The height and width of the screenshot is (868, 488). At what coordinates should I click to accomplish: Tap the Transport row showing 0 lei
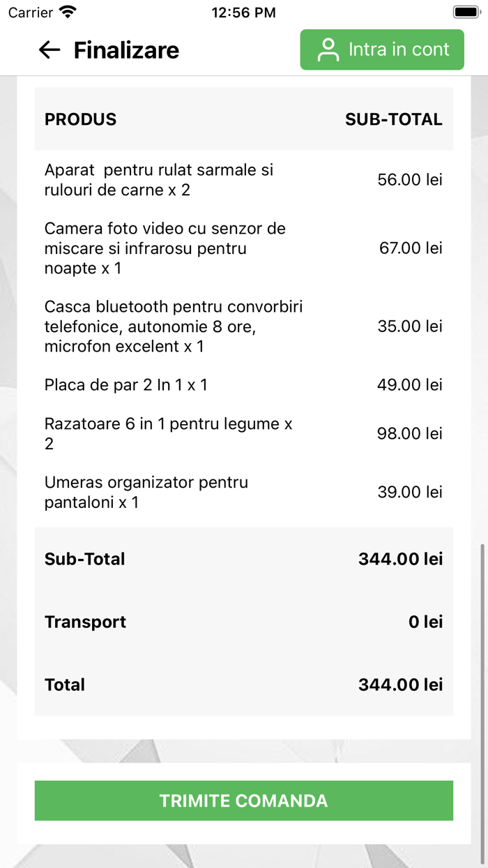[x=243, y=622]
